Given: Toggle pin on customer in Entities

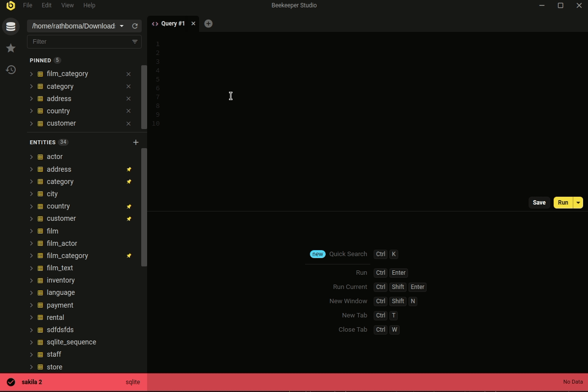Looking at the screenshot, I should pyautogui.click(x=129, y=219).
